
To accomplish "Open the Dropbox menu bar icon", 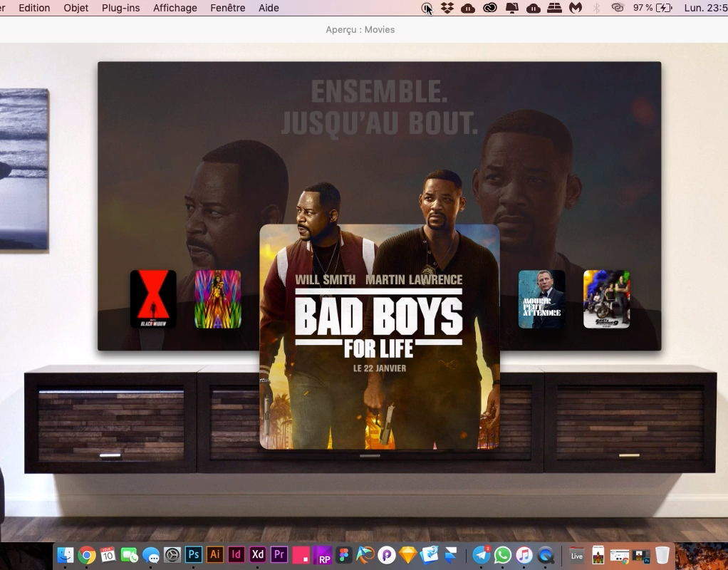I will (447, 8).
